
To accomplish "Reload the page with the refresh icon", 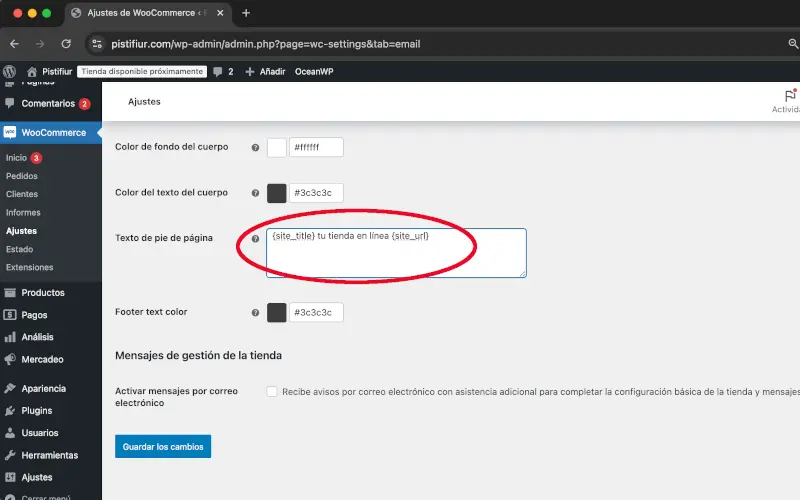I will pos(66,44).
